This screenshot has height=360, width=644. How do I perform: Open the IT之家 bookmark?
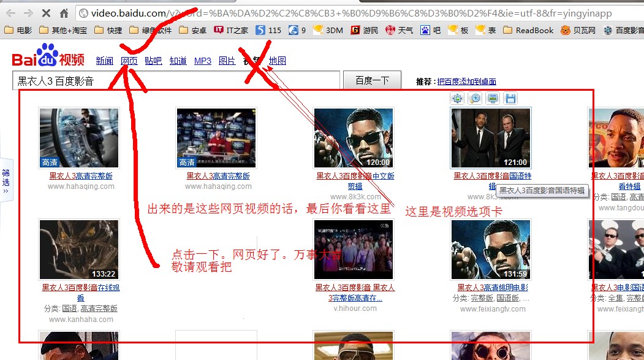(231, 30)
